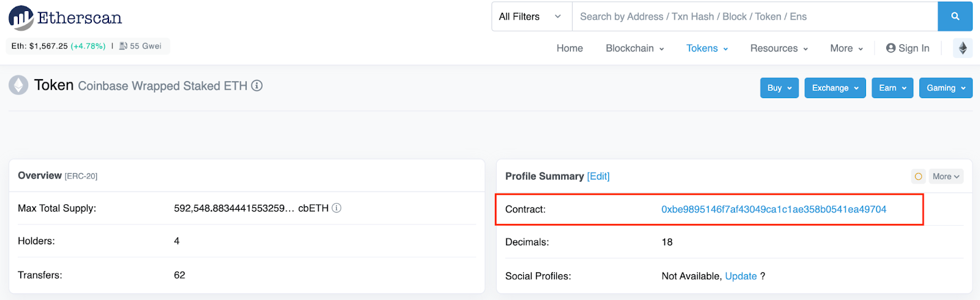980x300 pixels.
Task: Expand the Buy dropdown button
Action: pyautogui.click(x=779, y=88)
